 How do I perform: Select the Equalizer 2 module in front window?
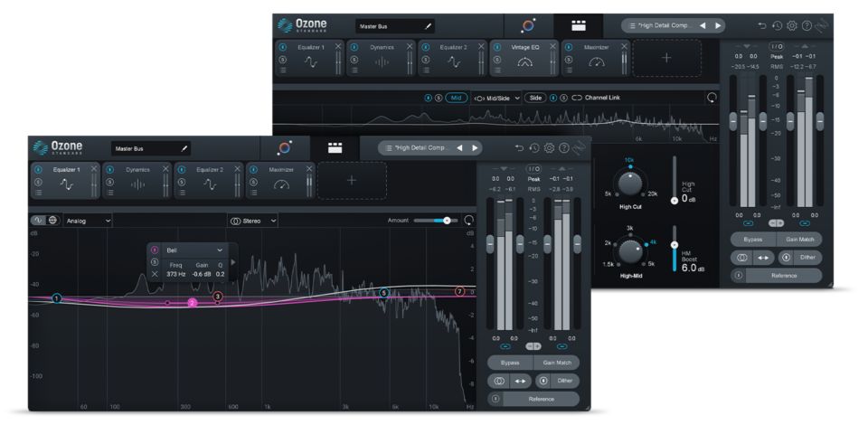209,181
